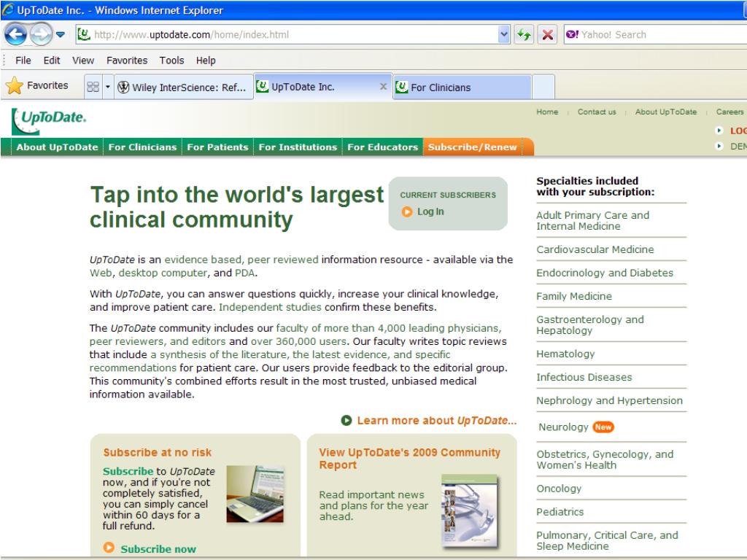This screenshot has width=747, height=560.
Task: Click the Contact us link
Action: [597, 112]
